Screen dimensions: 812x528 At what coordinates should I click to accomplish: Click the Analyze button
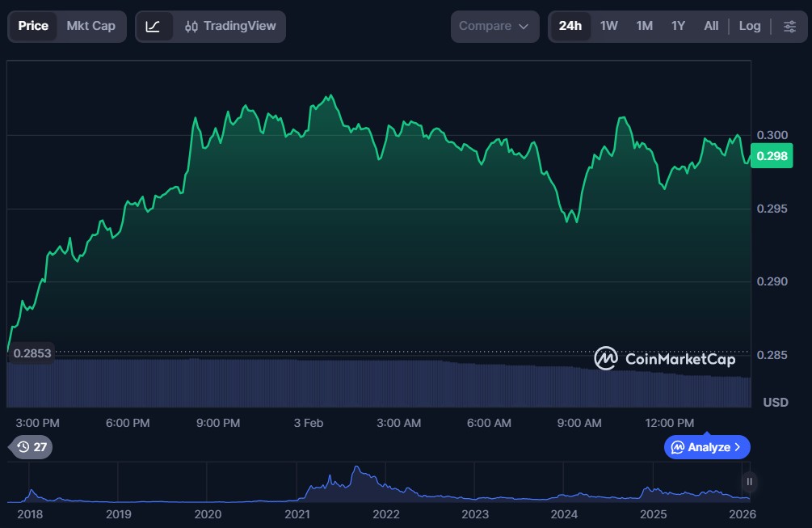706,447
